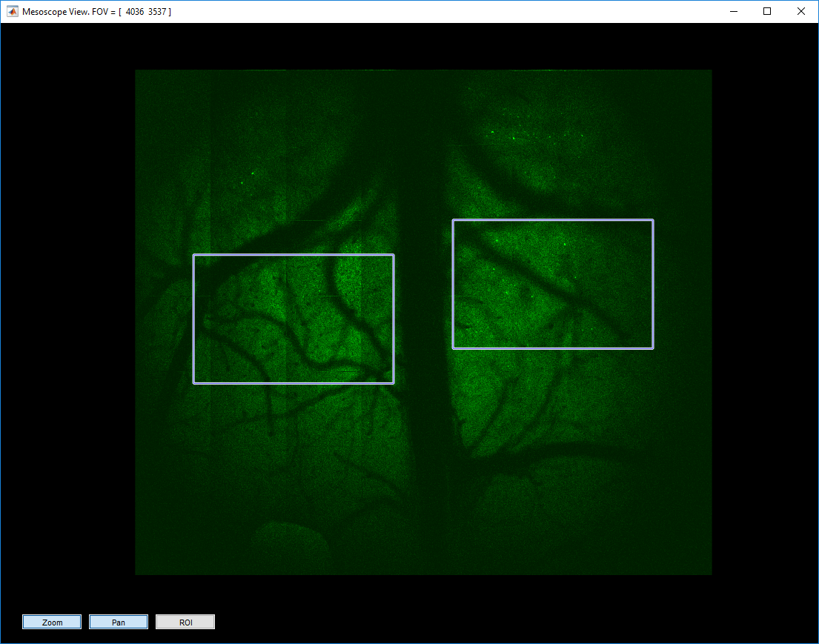Image resolution: width=819 pixels, height=644 pixels.
Task: Click the bottom edge of the left ROI
Action: (294, 383)
